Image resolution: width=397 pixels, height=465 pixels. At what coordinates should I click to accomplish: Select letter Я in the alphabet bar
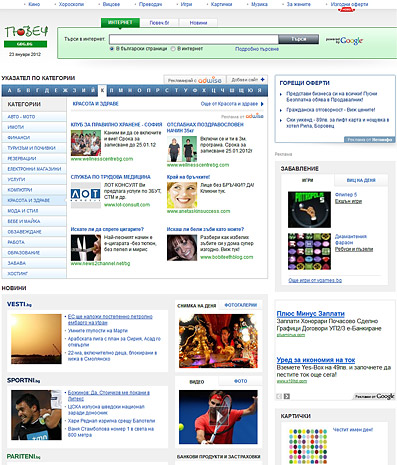[259, 91]
